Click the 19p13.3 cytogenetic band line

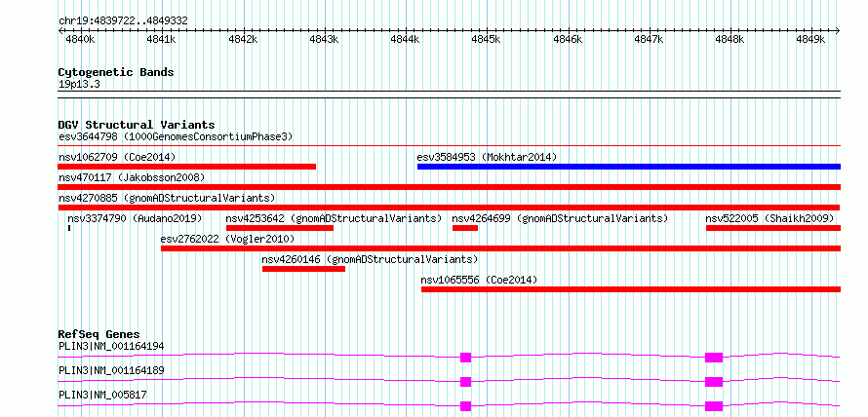pos(450,94)
